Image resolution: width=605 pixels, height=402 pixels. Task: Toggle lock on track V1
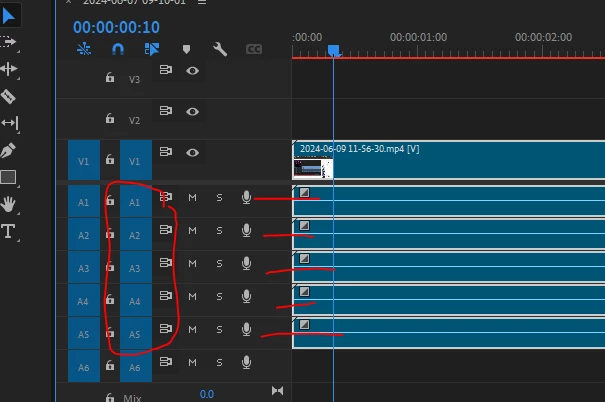(x=110, y=159)
